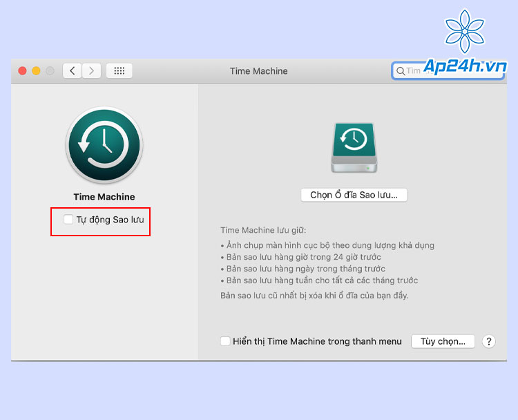Image resolution: width=518 pixels, height=420 pixels.
Task: Go forward with the right chevron button
Action: point(91,70)
